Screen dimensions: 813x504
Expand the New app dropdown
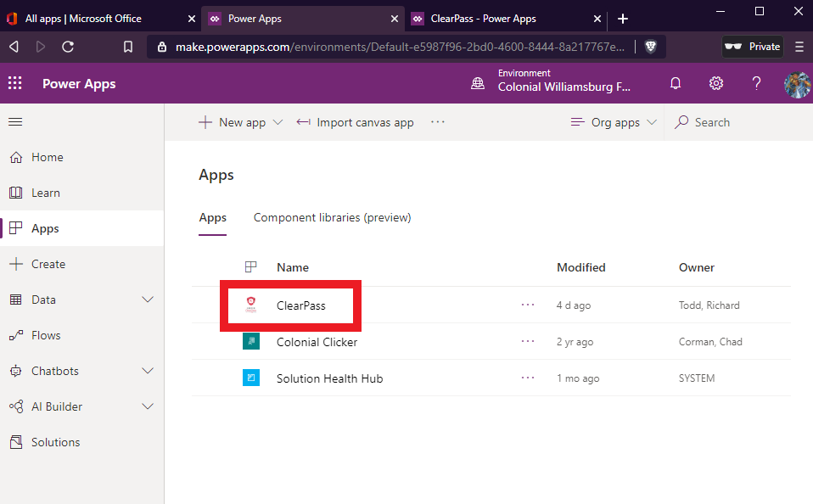pos(278,122)
